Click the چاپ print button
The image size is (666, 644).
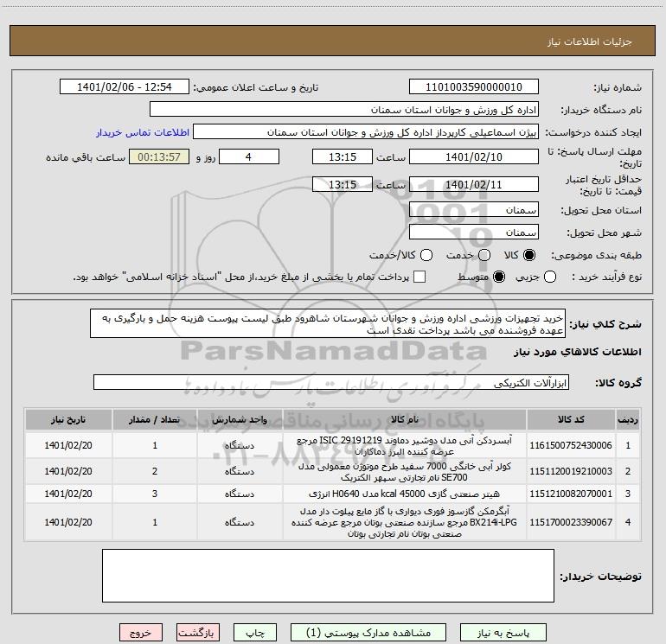click(x=255, y=633)
